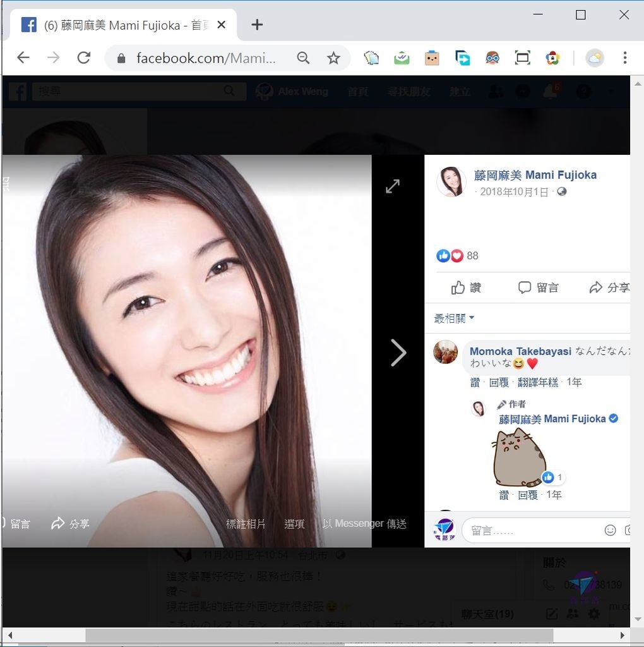Like the Pusheen cat sticker reply
Screen dimensions: 644x647
point(503,495)
